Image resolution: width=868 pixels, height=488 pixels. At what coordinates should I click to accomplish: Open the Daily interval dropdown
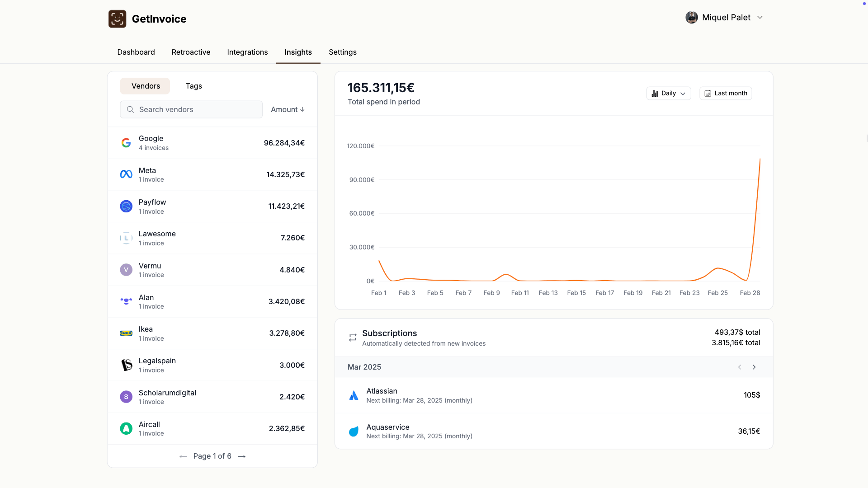pos(668,94)
